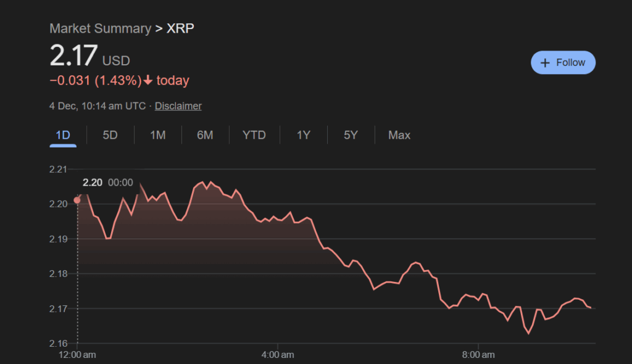The height and width of the screenshot is (364, 632).
Task: Click the 2.20 00:00 chart tooltip
Action: [108, 183]
